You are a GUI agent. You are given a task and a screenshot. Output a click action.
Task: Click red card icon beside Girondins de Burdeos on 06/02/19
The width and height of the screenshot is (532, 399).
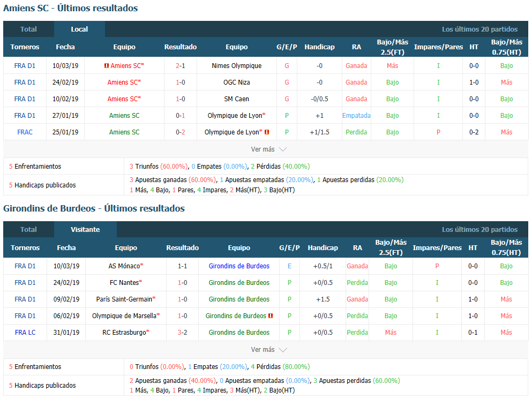coord(271,316)
